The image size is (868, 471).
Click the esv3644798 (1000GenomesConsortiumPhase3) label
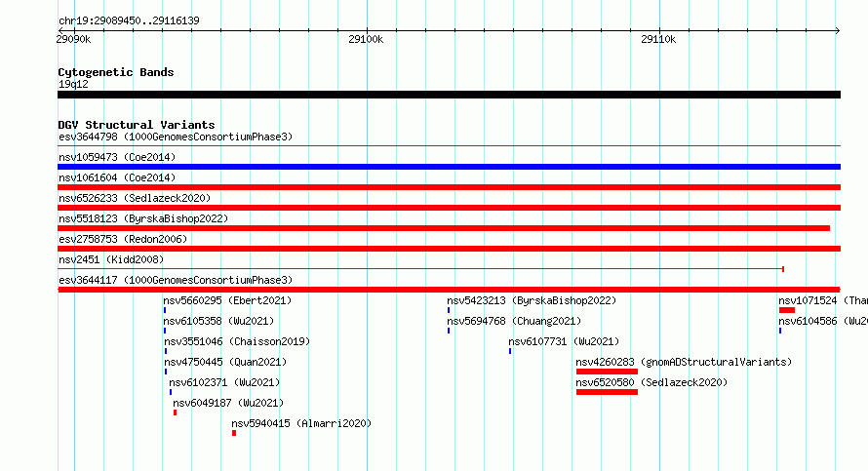pyautogui.click(x=176, y=137)
